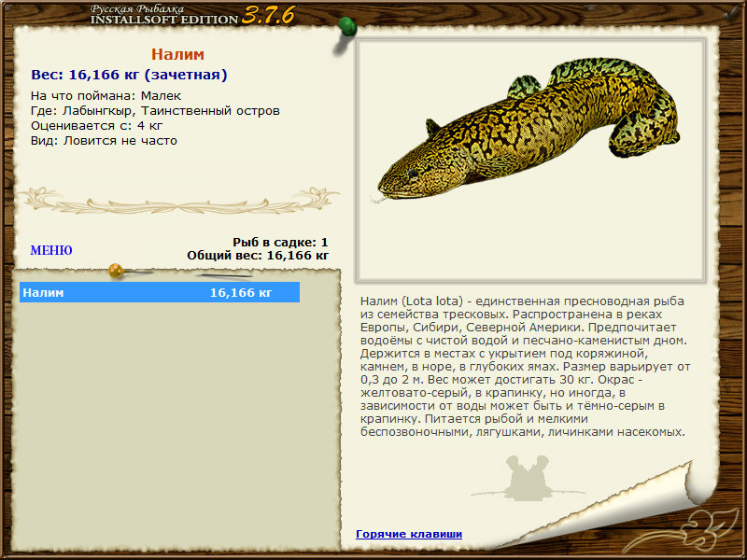Click the Вид: Ловится не часто line
The height and width of the screenshot is (560, 747).
tap(104, 141)
